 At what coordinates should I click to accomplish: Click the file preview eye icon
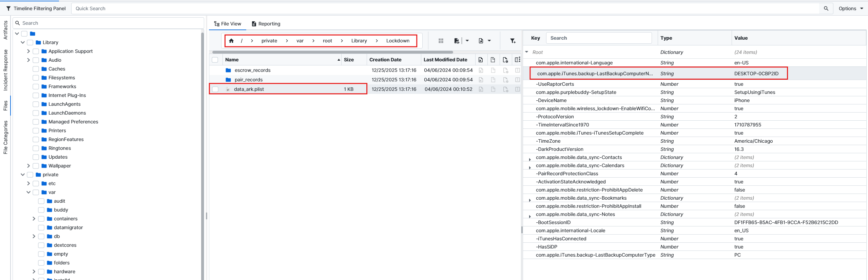click(x=457, y=41)
